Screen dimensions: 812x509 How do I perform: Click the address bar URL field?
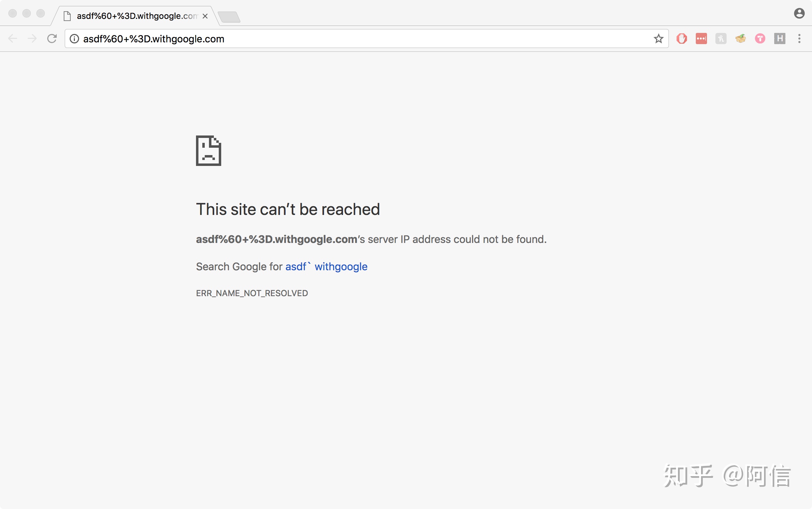click(350, 39)
